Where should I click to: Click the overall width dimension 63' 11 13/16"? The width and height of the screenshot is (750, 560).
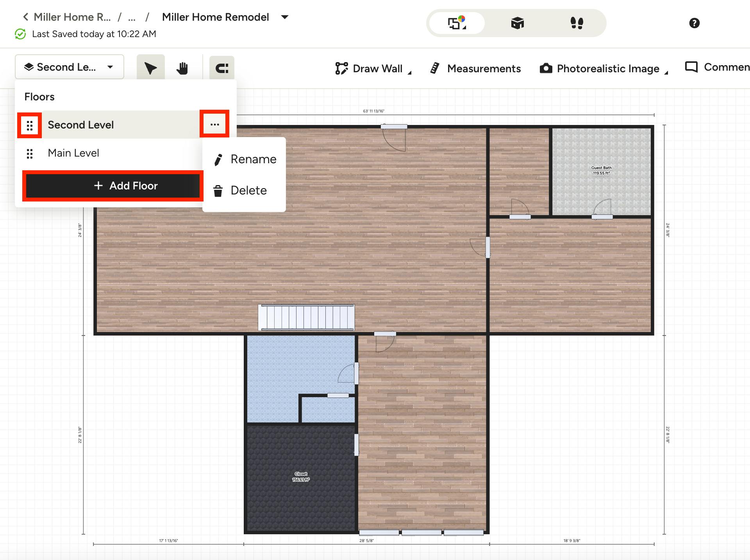point(374,111)
